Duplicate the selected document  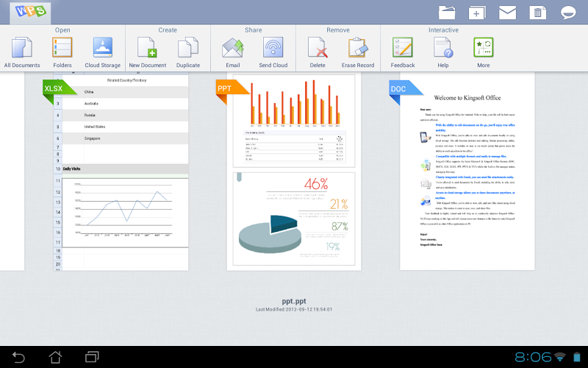click(x=188, y=52)
